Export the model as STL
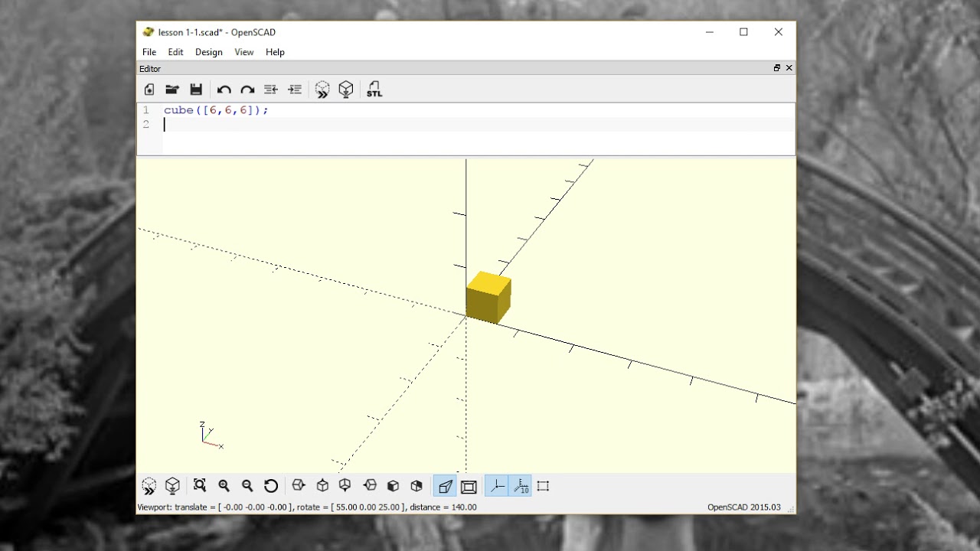The width and height of the screenshot is (980, 551). [x=374, y=90]
